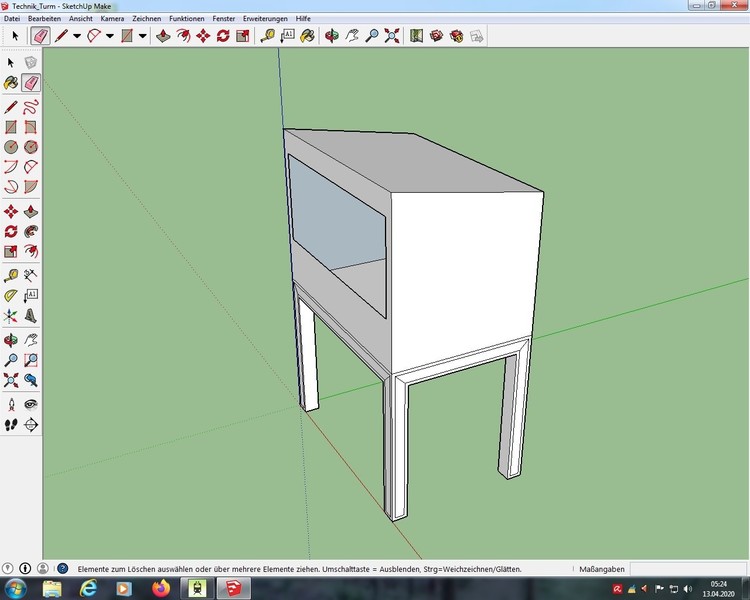Select the Rotate tool in top toolbar
Image resolution: width=750 pixels, height=600 pixels.
[x=223, y=36]
